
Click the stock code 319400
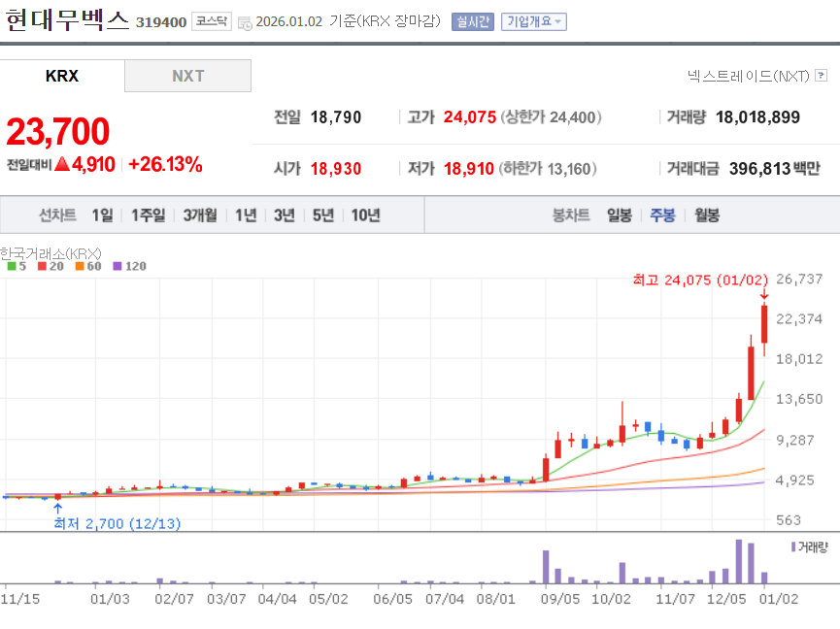click(x=160, y=22)
